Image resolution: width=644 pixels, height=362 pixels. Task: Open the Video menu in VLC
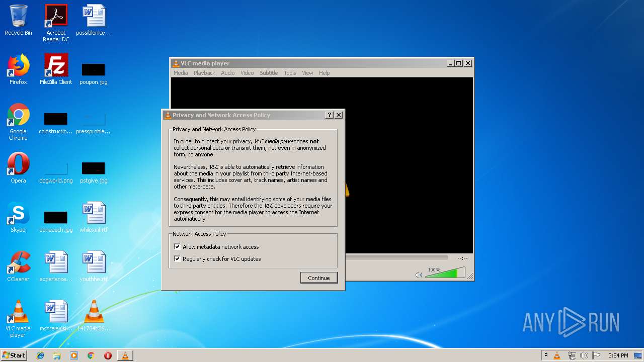247,73
